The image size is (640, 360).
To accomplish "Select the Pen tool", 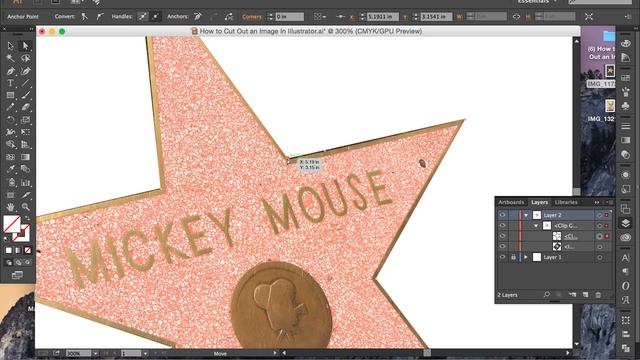I will [11, 71].
